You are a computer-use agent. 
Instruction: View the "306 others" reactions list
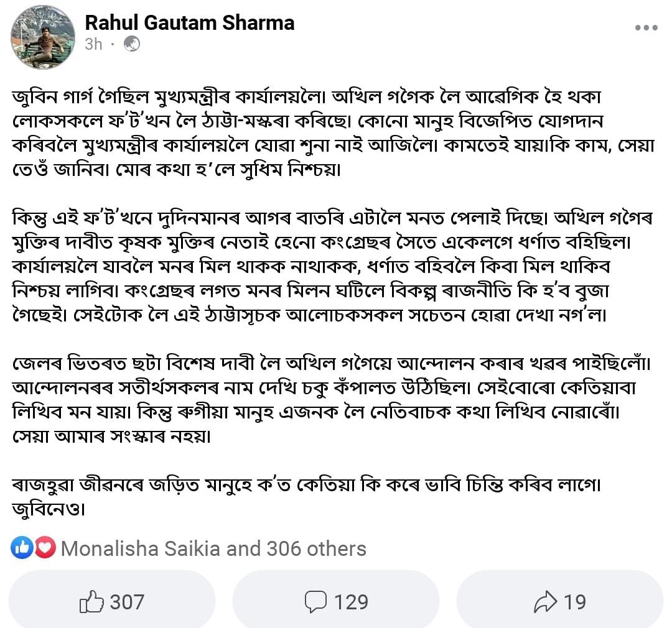pos(316,549)
